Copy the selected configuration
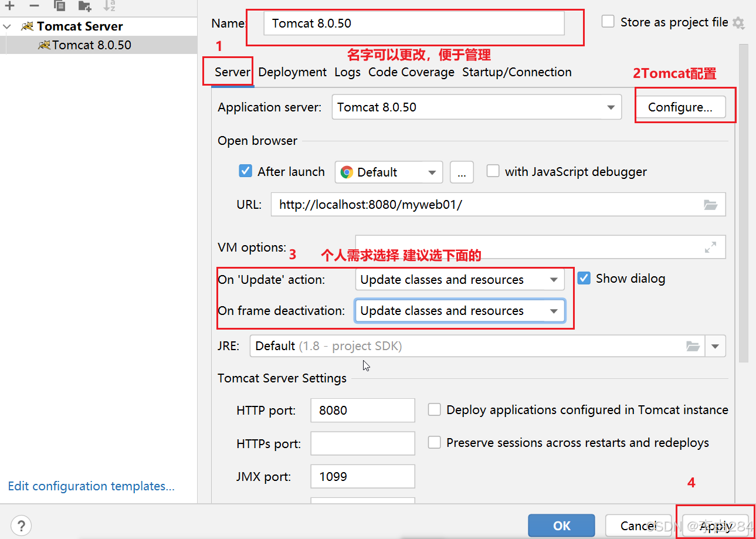 59,5
